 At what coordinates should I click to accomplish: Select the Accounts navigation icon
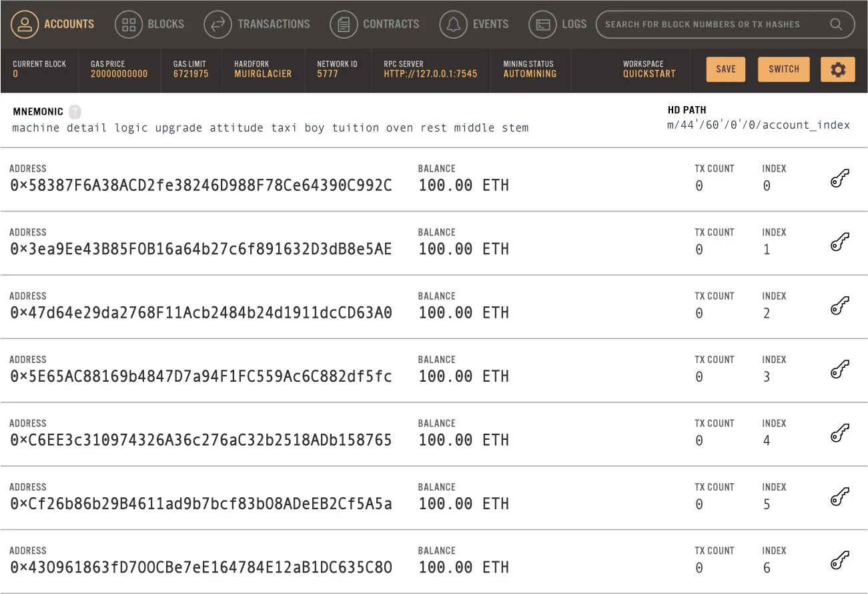[25, 24]
